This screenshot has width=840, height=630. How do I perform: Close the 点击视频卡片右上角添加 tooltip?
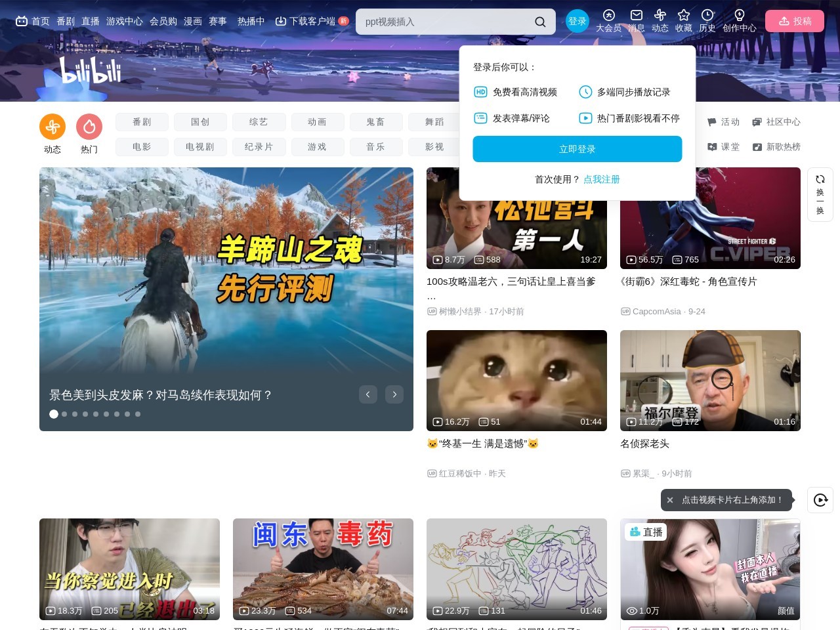[670, 500]
